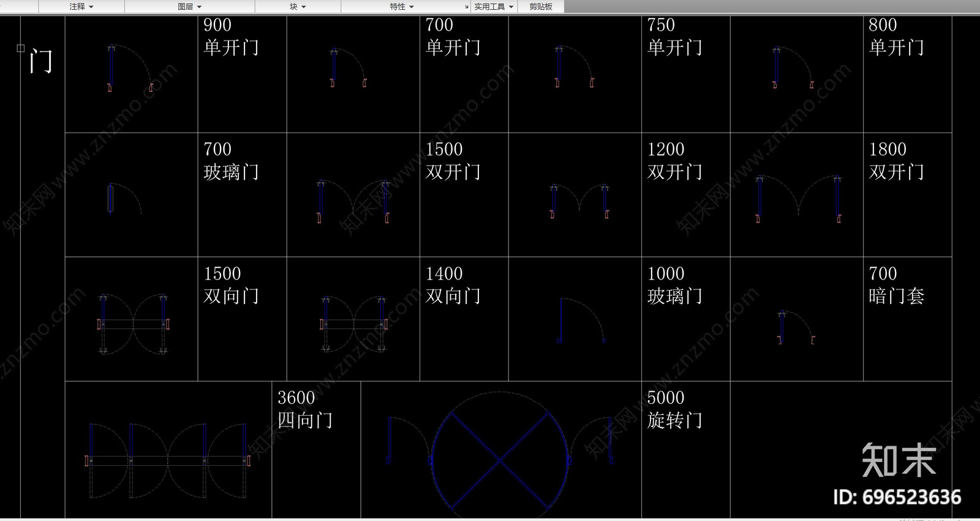Select the 700 暗门套 door symbol
This screenshot has width=980, height=521.
coord(796,327)
